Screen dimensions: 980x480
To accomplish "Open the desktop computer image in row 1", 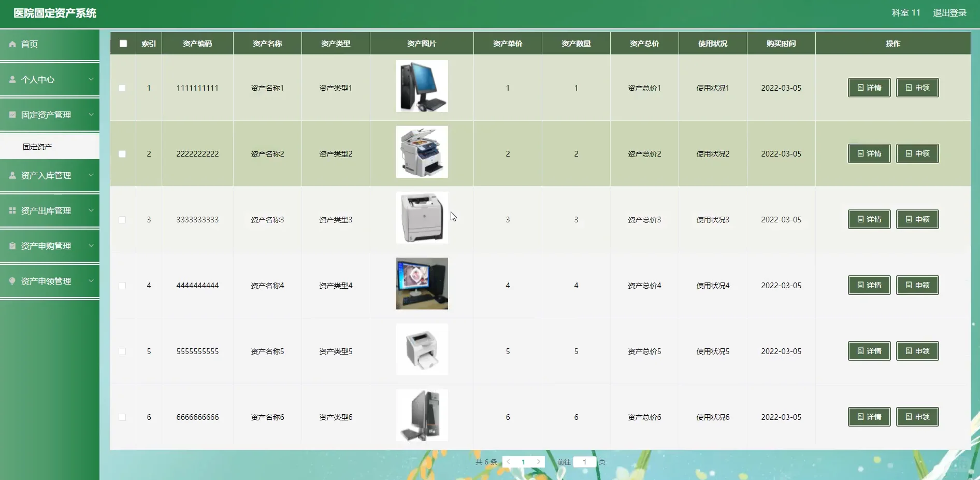I will 422,86.
